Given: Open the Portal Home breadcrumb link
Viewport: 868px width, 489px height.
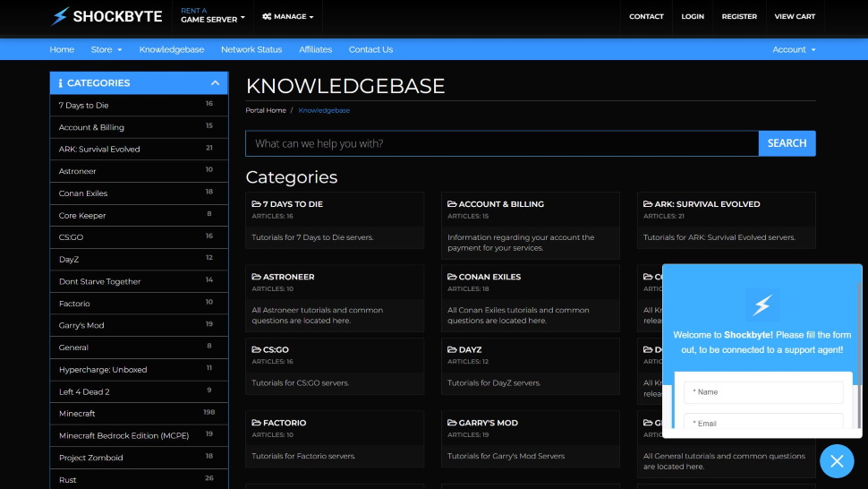Looking at the screenshot, I should tap(266, 110).
